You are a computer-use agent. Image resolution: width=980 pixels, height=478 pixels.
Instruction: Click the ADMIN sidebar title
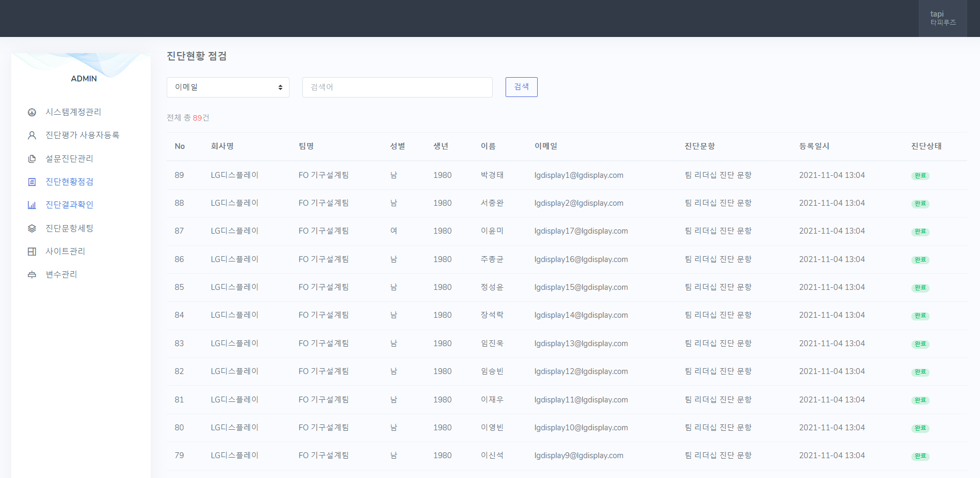[x=84, y=78]
